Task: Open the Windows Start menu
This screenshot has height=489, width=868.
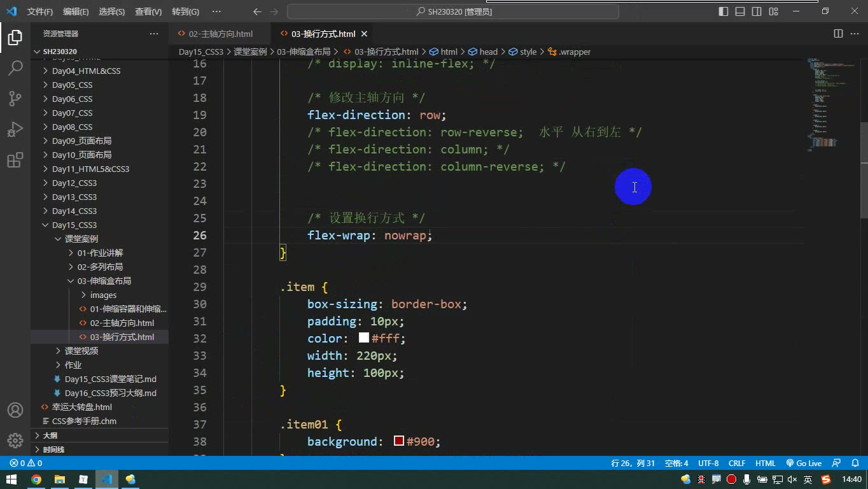Action: [x=11, y=479]
